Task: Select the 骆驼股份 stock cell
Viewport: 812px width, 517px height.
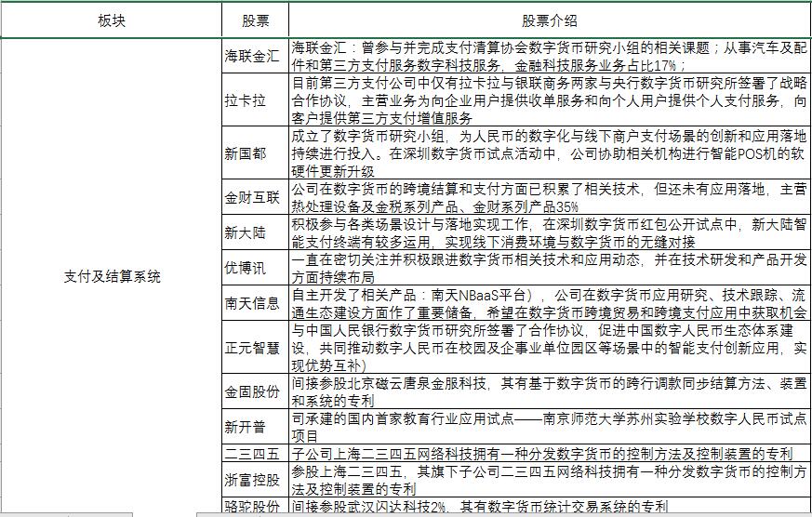Action: coord(255,506)
